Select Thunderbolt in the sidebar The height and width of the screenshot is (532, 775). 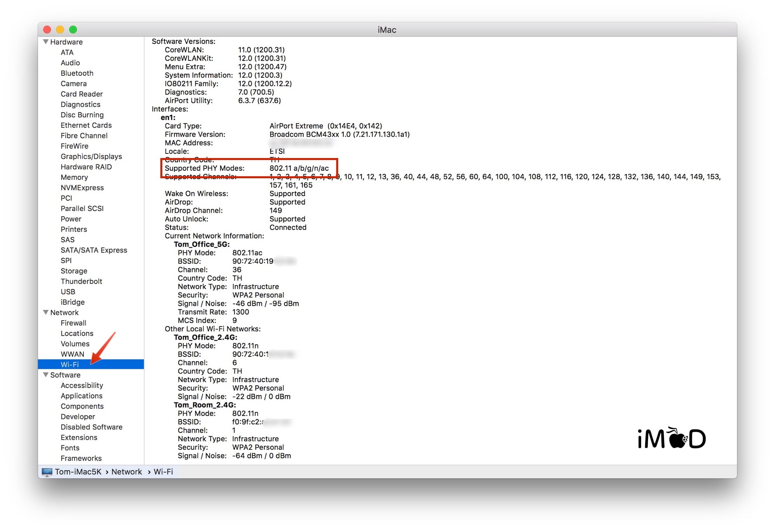(x=82, y=281)
